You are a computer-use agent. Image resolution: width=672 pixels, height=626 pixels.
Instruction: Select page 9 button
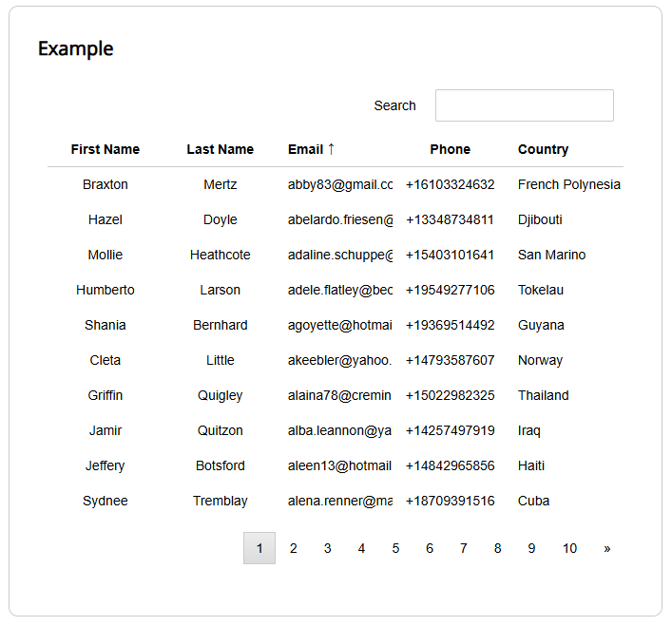(531, 548)
